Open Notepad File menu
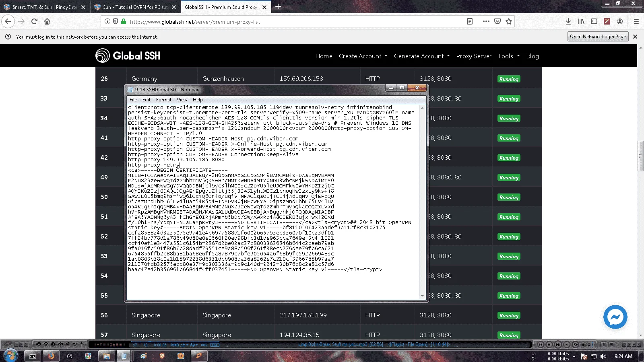The width and height of the screenshot is (644, 362). 133,100
